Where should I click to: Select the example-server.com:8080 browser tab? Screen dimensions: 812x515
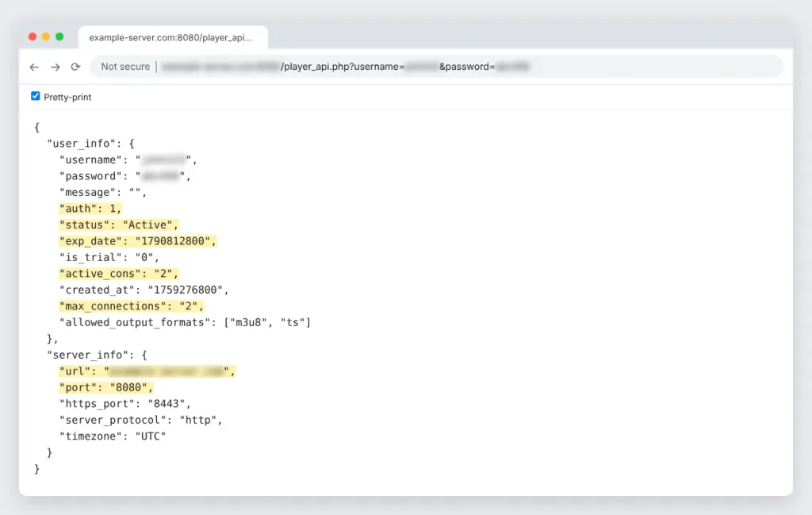point(173,37)
